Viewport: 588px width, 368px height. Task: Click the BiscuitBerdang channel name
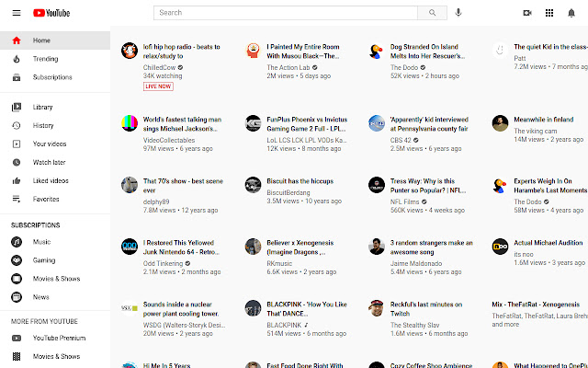click(288, 192)
